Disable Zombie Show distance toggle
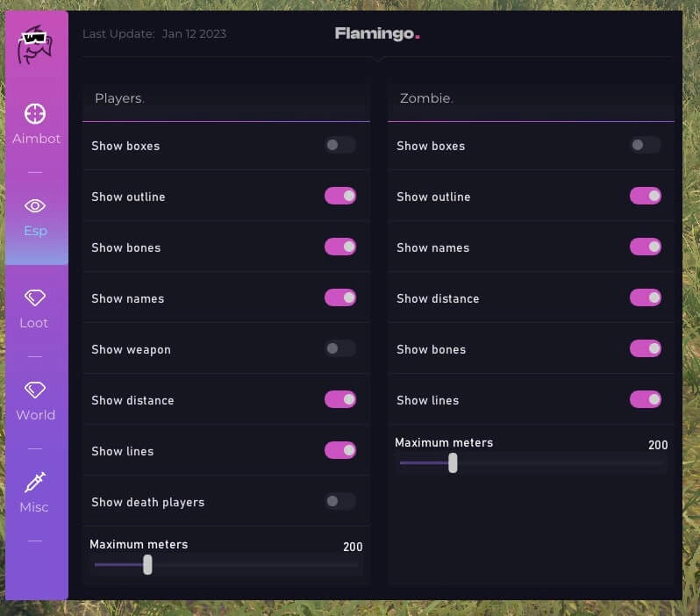The width and height of the screenshot is (700, 616). 646,297
